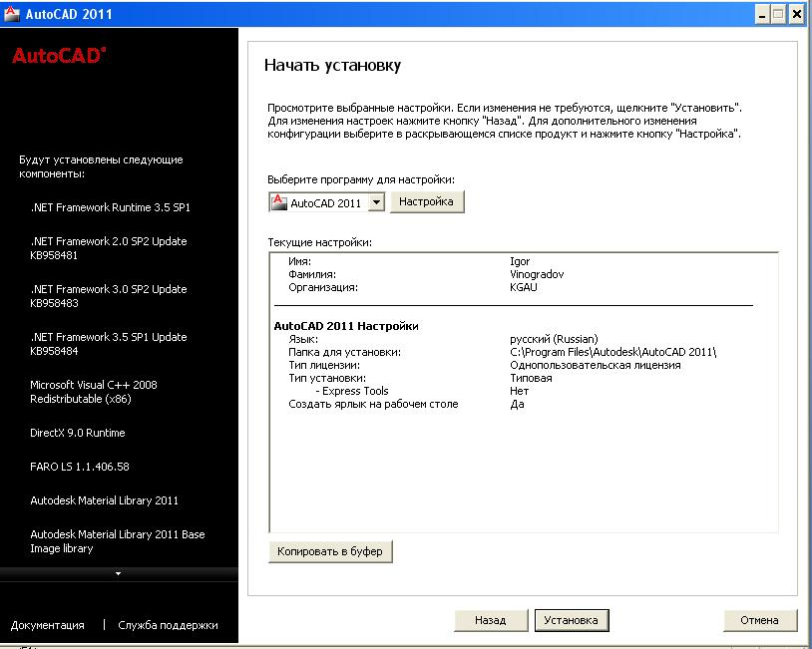Click the Однопользовательская лицензия value
Viewport: 812px width, 649px height.
point(596,365)
